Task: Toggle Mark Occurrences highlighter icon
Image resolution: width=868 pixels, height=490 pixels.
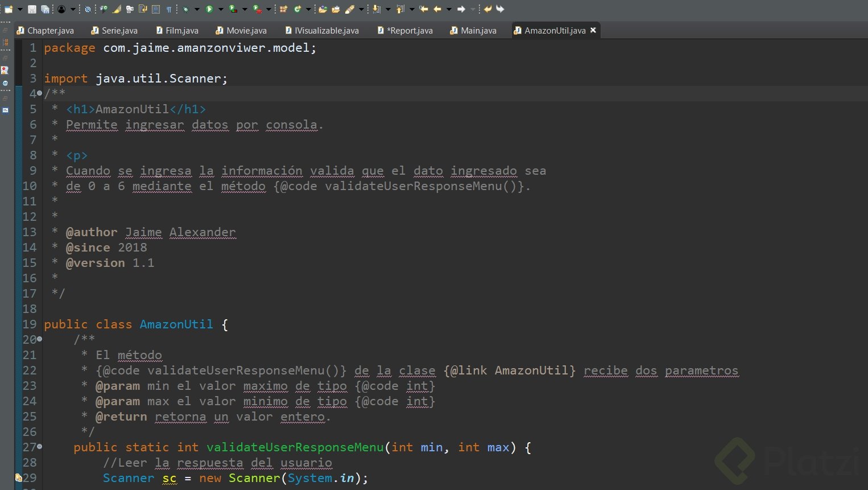Action: point(117,9)
